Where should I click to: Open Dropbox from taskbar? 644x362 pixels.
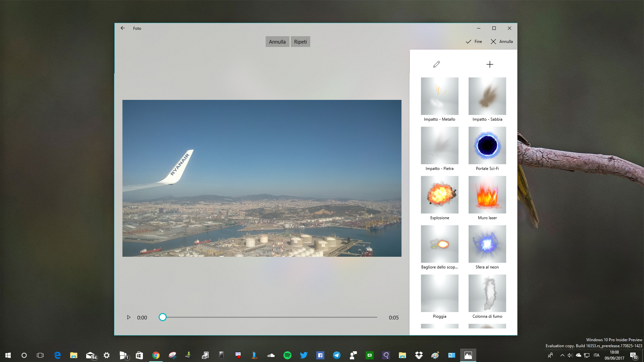click(419, 355)
